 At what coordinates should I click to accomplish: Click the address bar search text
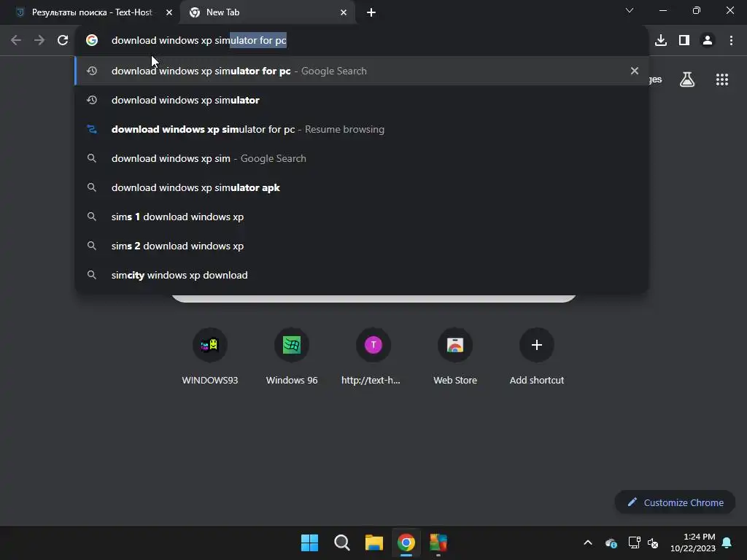point(198,41)
